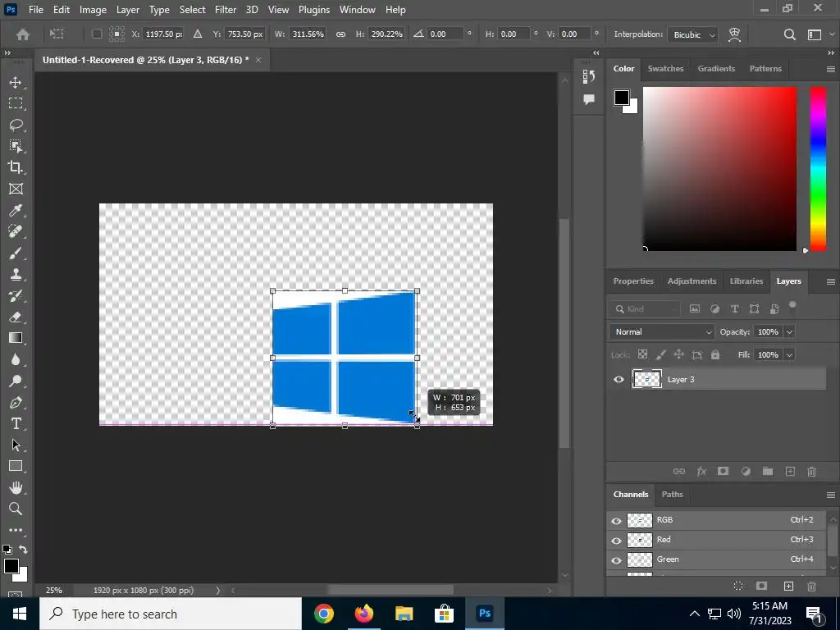Select the Zoom tool
840x630 pixels.
tap(16, 509)
